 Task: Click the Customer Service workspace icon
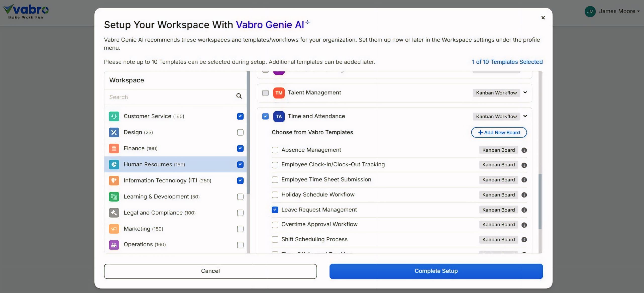point(114,116)
